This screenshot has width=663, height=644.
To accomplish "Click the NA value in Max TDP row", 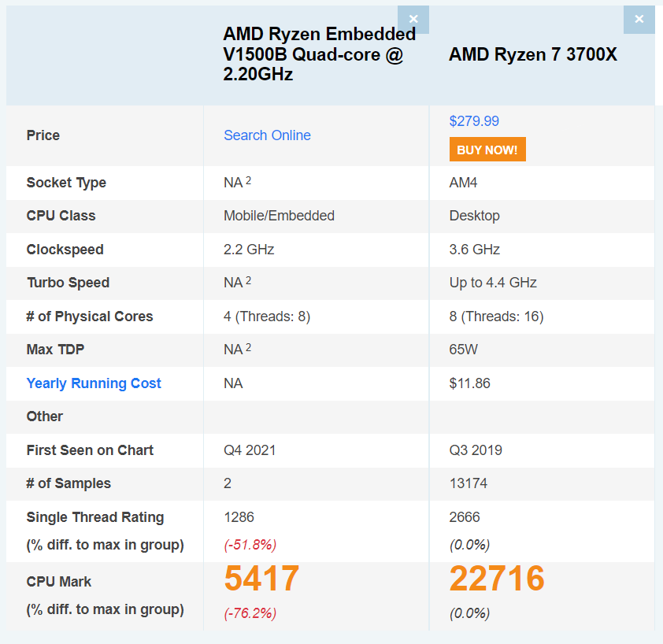I will [237, 349].
